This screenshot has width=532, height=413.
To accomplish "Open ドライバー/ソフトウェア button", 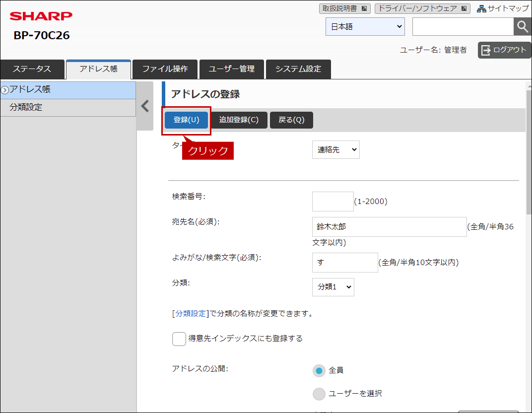I will [x=422, y=8].
